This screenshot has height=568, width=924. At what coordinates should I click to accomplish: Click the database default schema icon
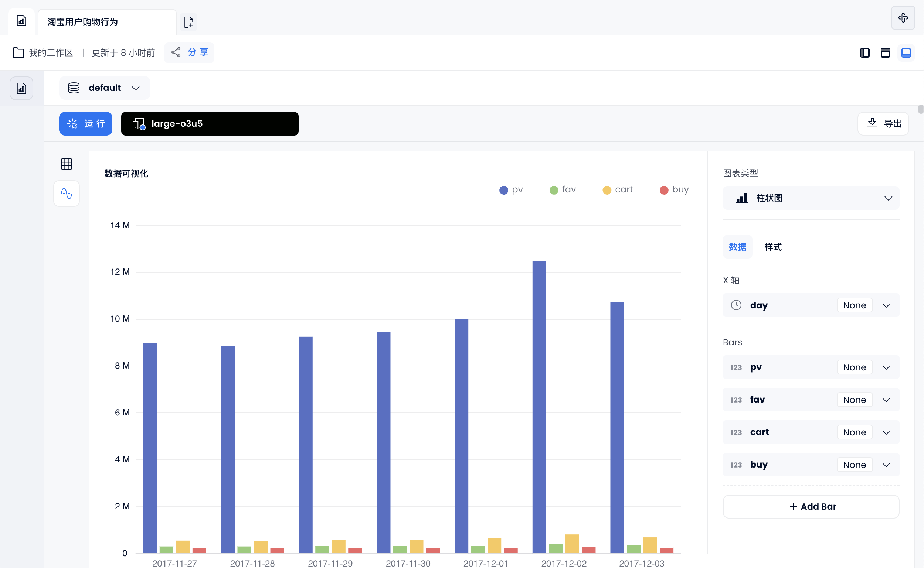(x=75, y=88)
